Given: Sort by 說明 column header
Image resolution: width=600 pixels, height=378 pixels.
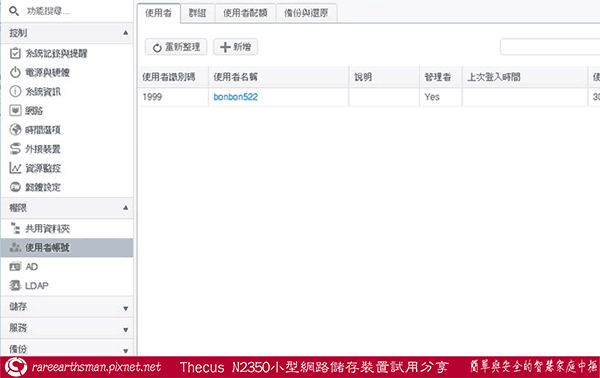Looking at the screenshot, I should click(384, 77).
